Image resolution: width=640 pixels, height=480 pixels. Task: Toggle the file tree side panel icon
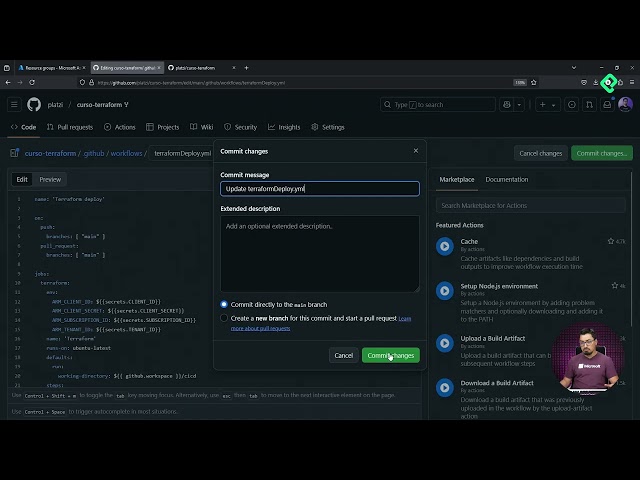15,153
